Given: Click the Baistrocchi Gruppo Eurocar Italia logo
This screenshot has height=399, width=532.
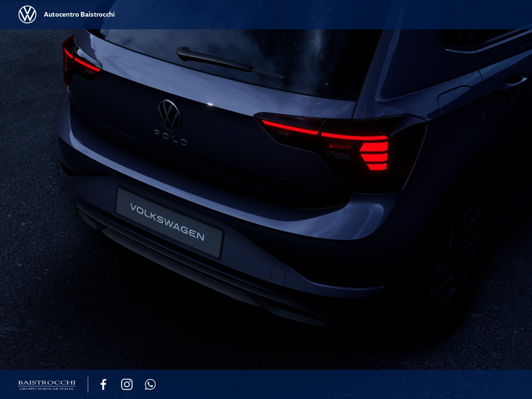Looking at the screenshot, I should (47, 385).
